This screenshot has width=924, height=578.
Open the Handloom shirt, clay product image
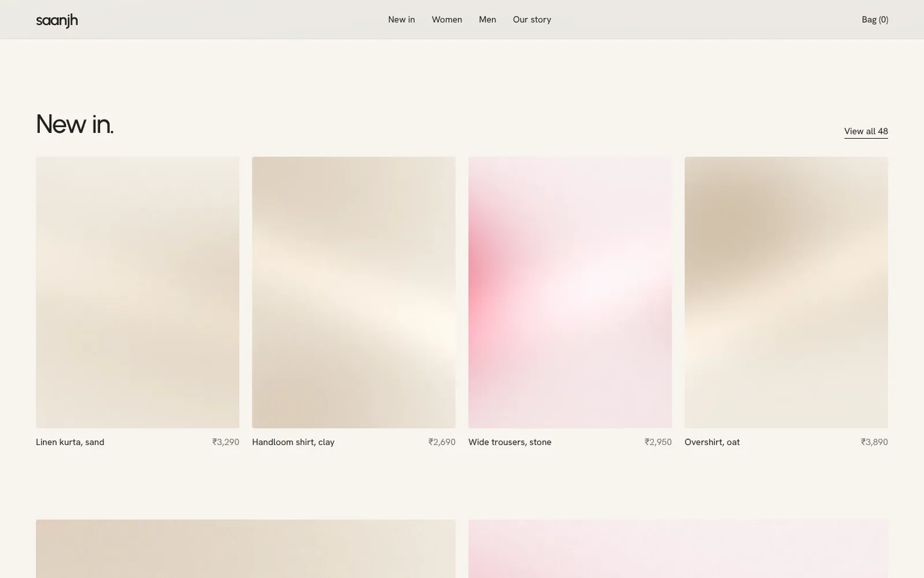click(x=353, y=292)
